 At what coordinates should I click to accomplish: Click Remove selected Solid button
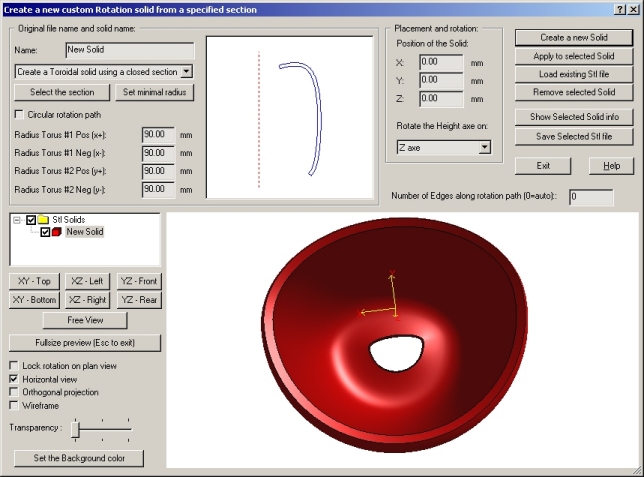tap(574, 92)
